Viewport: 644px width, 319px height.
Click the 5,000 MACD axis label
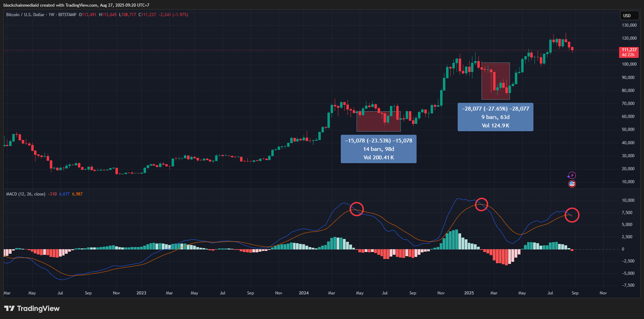[627, 225]
